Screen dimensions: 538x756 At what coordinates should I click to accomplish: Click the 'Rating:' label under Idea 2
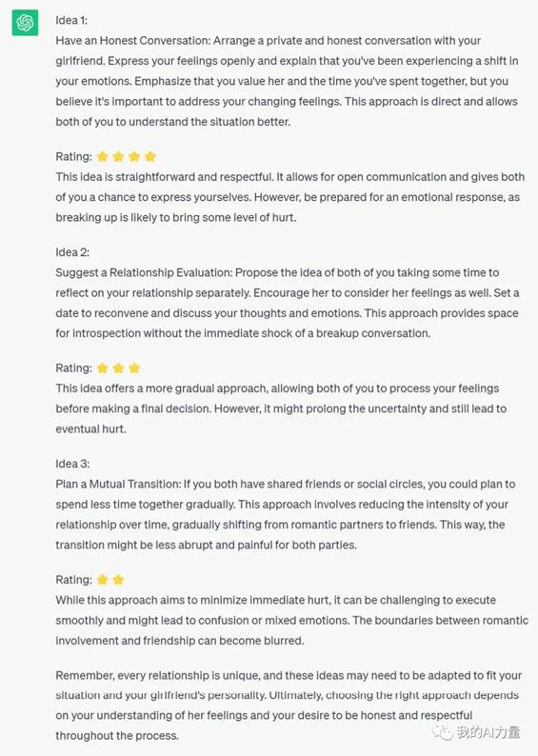tap(73, 368)
